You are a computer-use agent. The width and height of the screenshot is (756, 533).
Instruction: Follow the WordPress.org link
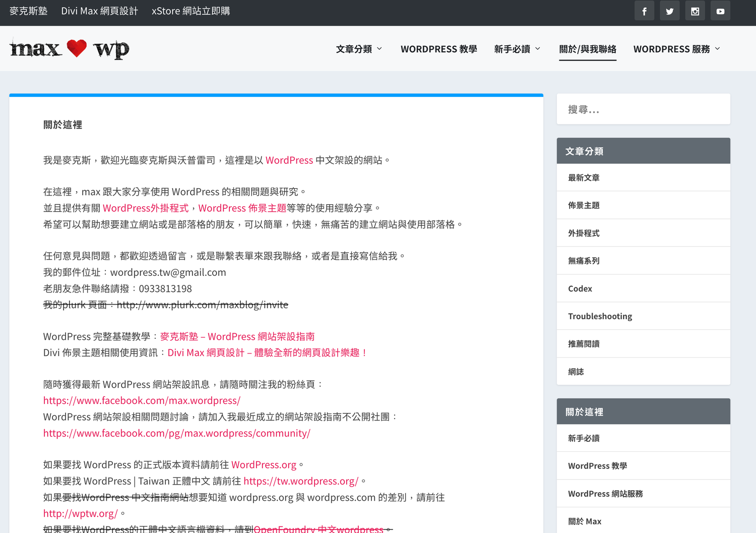[x=264, y=465]
